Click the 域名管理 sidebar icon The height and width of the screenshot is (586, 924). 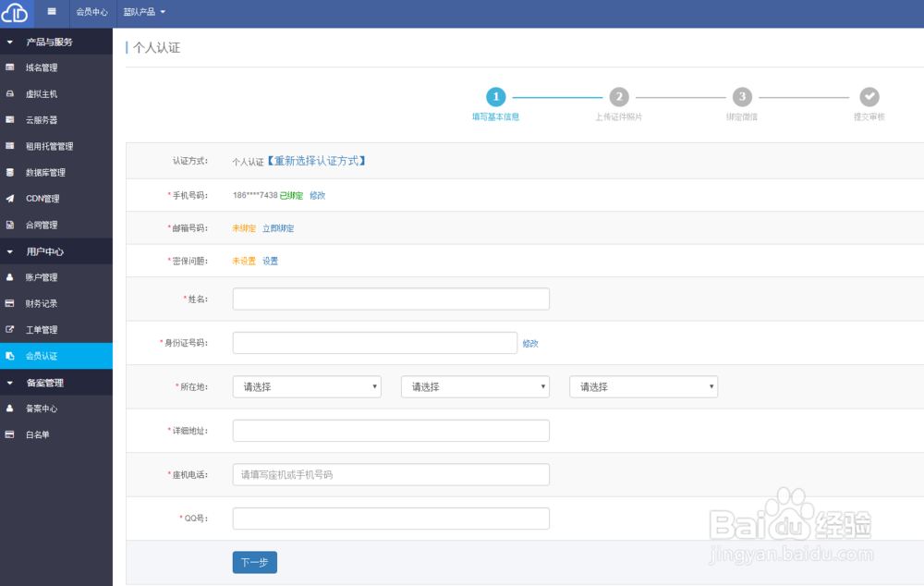click(10, 67)
